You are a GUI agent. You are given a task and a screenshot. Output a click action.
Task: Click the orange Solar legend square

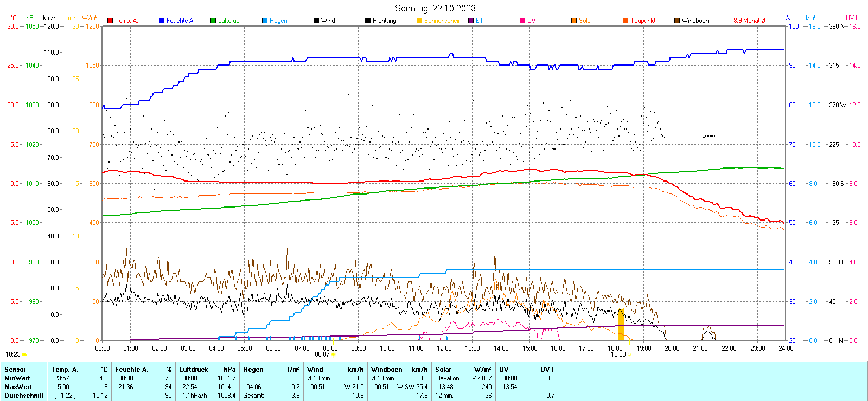pyautogui.click(x=574, y=21)
